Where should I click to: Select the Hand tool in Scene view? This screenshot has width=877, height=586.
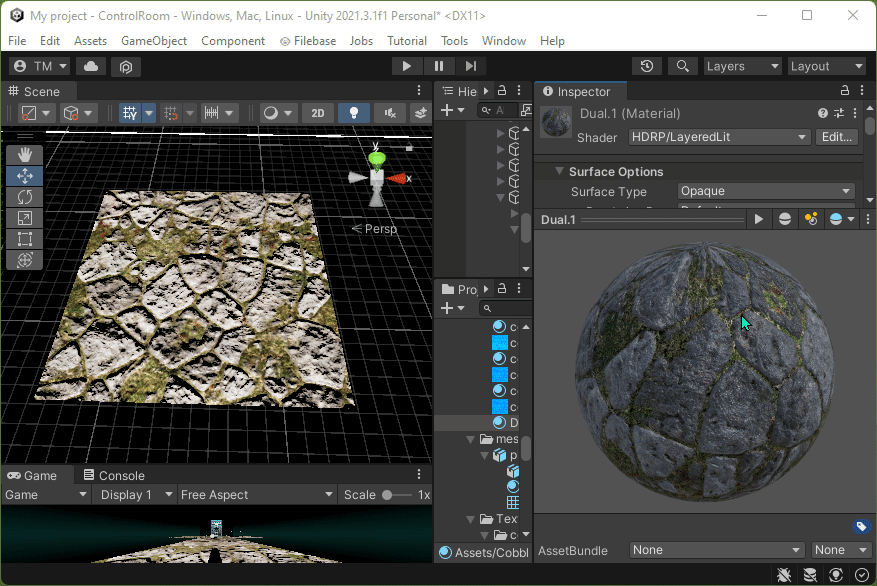pyautogui.click(x=25, y=155)
